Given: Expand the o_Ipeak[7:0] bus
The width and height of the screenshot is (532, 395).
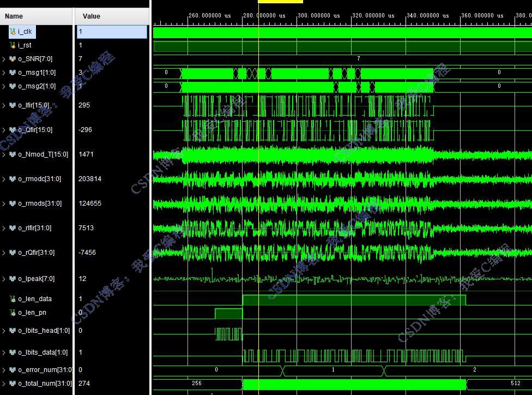Looking at the screenshot, I should pos(4,278).
